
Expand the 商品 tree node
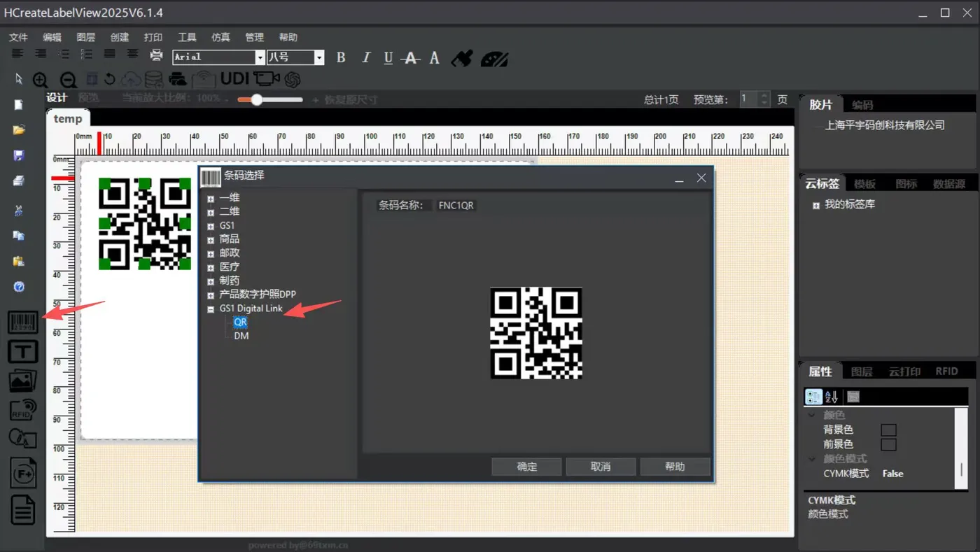point(211,240)
